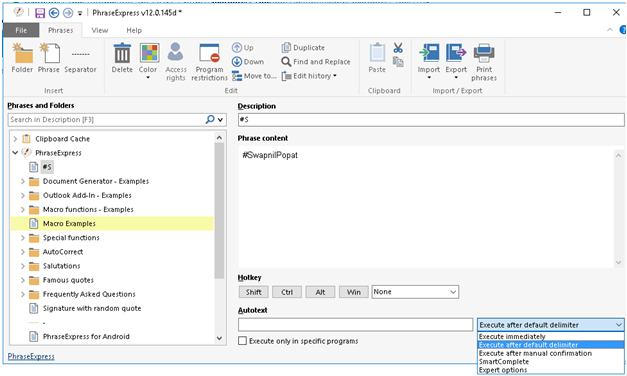Viewport: 627px width, 376px height.
Task: Delete the selected phrase
Action: 122,58
